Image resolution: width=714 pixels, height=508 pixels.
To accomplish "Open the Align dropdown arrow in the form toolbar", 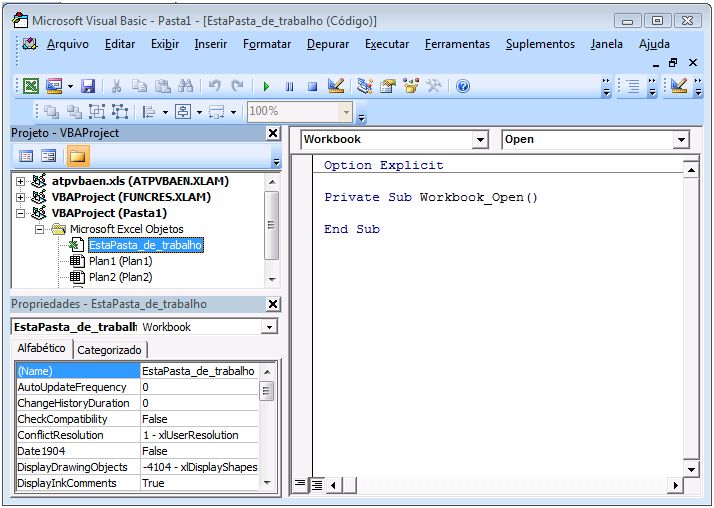I will [165, 112].
